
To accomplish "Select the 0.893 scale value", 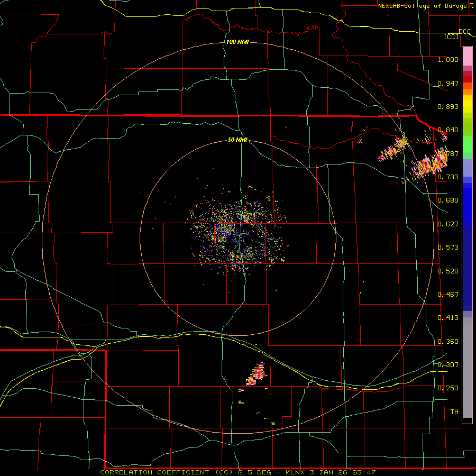I will [x=448, y=106].
